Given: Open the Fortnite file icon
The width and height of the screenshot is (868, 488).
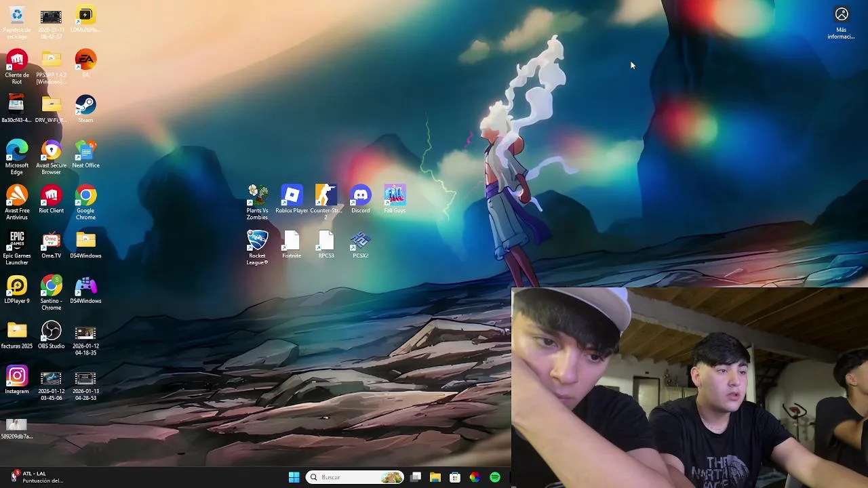Looking at the screenshot, I should pyautogui.click(x=292, y=245).
